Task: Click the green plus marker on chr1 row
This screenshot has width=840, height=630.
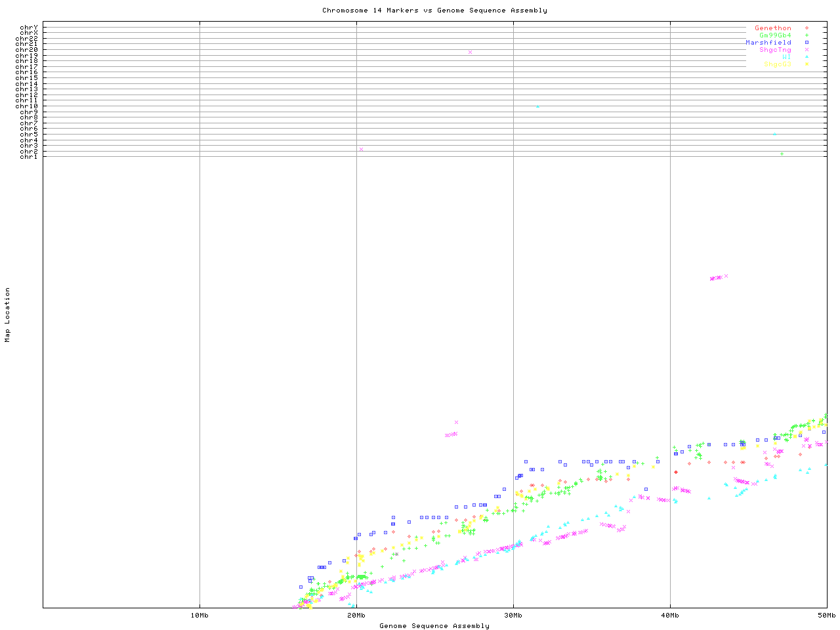Action: click(782, 154)
